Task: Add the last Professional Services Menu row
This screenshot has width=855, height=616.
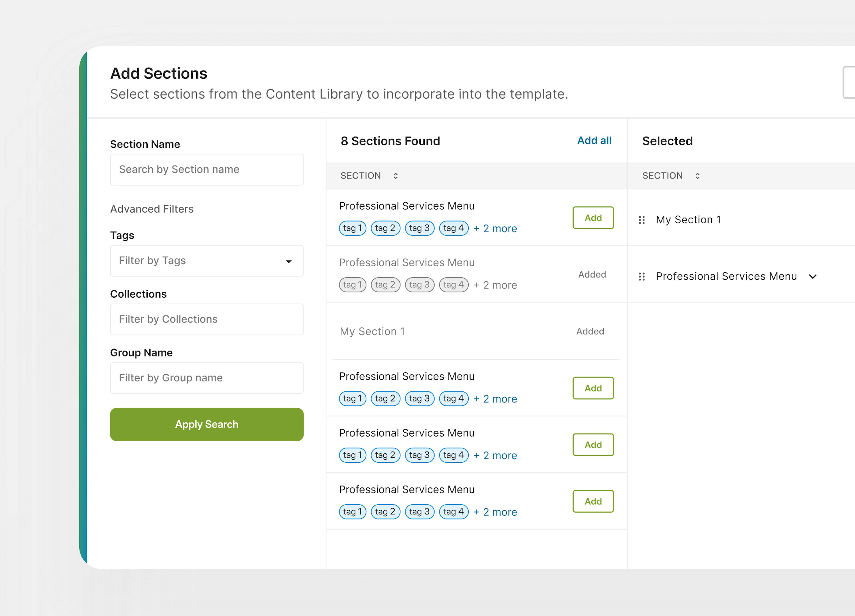Action: pos(593,501)
